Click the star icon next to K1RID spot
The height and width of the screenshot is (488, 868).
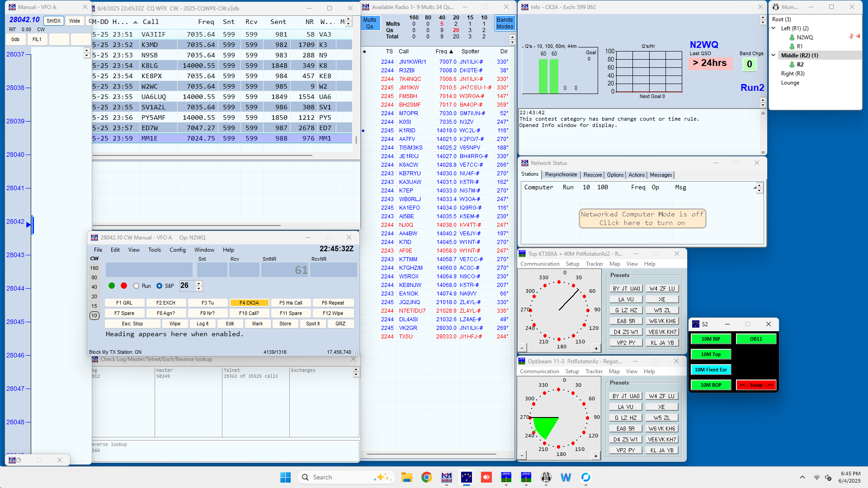(363, 131)
